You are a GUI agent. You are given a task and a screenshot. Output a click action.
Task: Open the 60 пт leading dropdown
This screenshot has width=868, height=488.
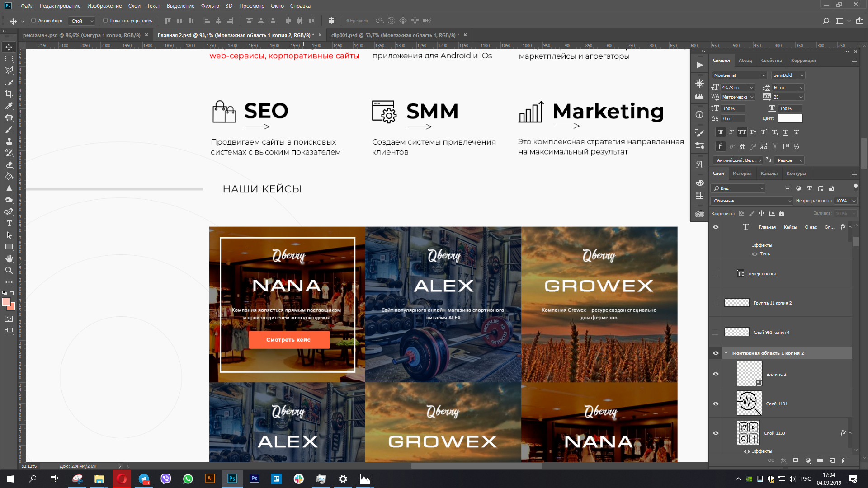click(x=801, y=88)
